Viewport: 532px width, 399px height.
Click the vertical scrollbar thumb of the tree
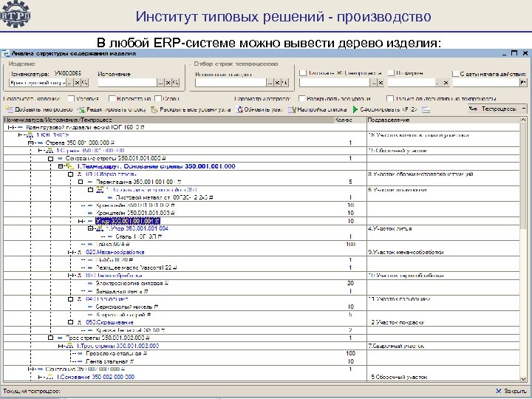pos(523,177)
